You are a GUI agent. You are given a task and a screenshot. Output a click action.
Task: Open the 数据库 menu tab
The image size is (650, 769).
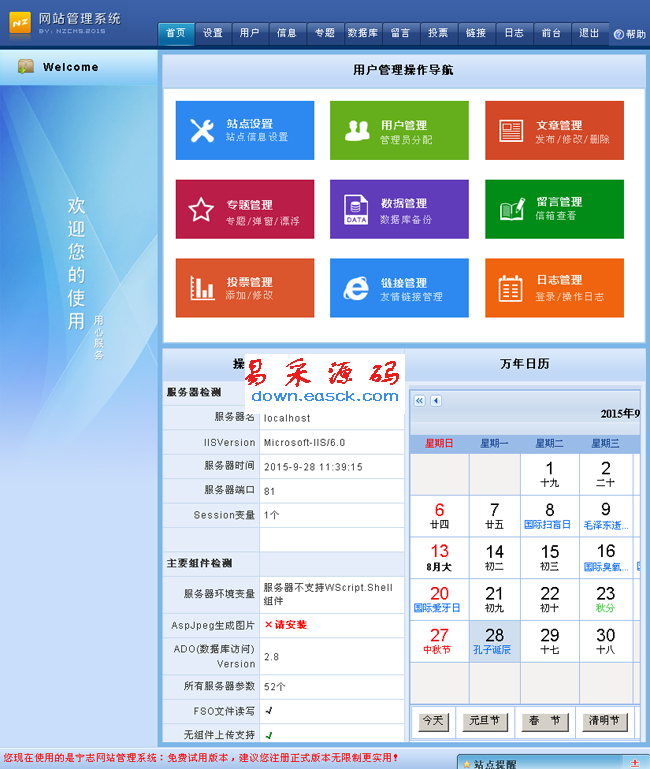pos(363,33)
